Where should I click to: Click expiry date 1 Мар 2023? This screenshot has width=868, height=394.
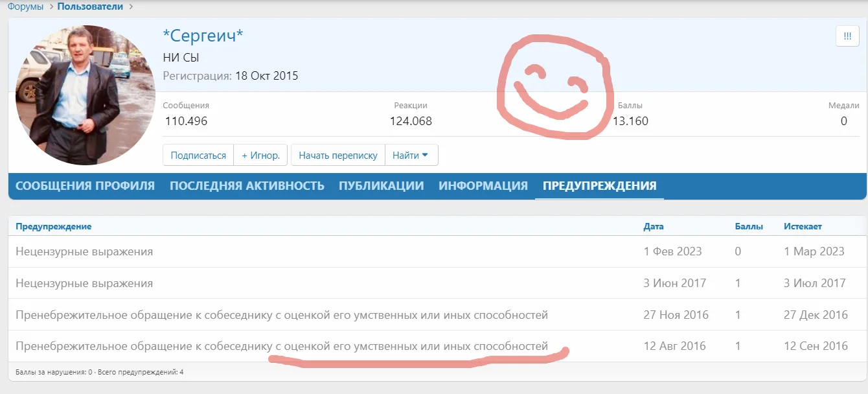814,251
